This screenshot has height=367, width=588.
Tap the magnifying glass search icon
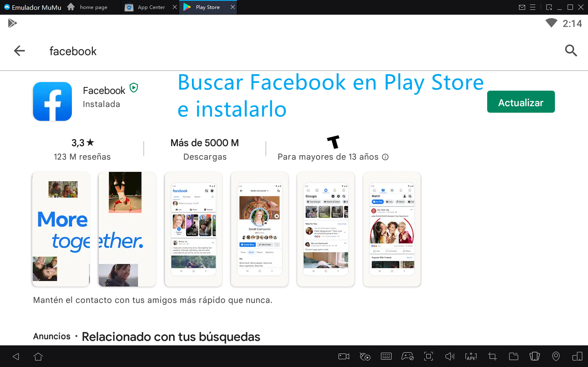tap(570, 51)
